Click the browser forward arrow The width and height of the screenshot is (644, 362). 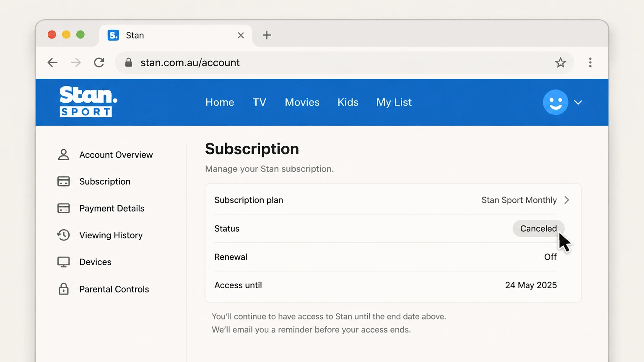[x=76, y=62]
